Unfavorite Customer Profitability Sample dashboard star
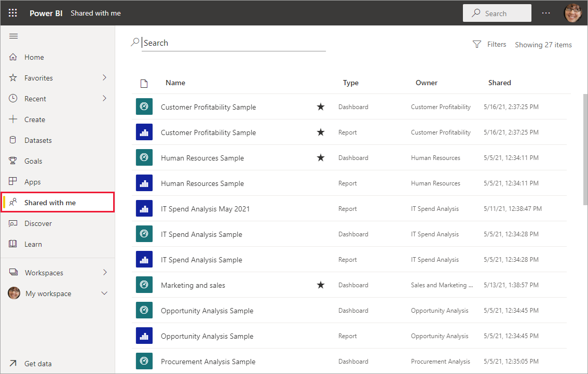This screenshot has height=374, width=588. tap(321, 106)
